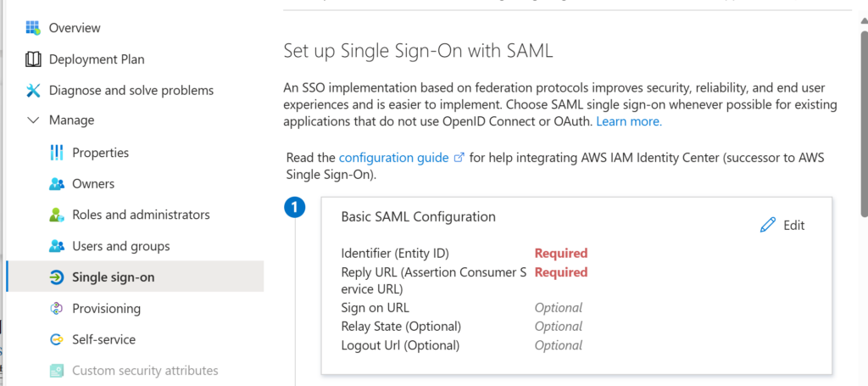Collapse the Manage section chevron
Screen dimensions: 868x386
[33, 120]
